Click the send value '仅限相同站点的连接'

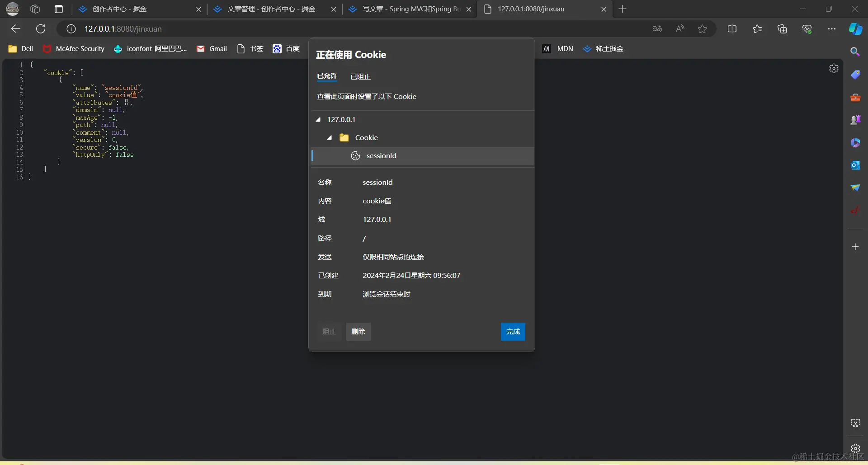(x=393, y=257)
